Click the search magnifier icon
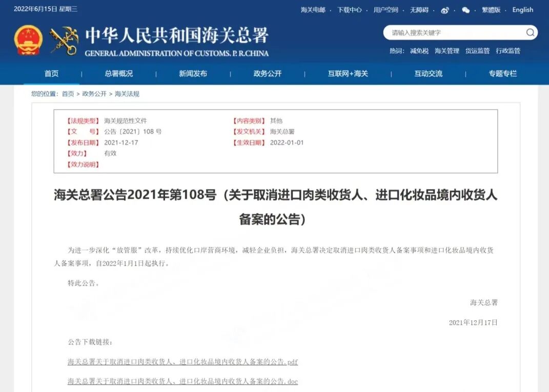549x392 pixels. (530, 32)
